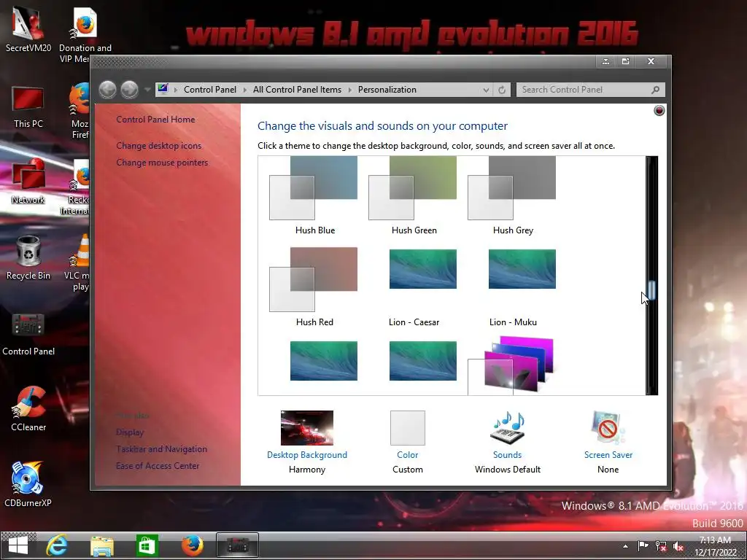The image size is (747, 560).
Task: Select the Hush Green theme
Action: click(414, 195)
